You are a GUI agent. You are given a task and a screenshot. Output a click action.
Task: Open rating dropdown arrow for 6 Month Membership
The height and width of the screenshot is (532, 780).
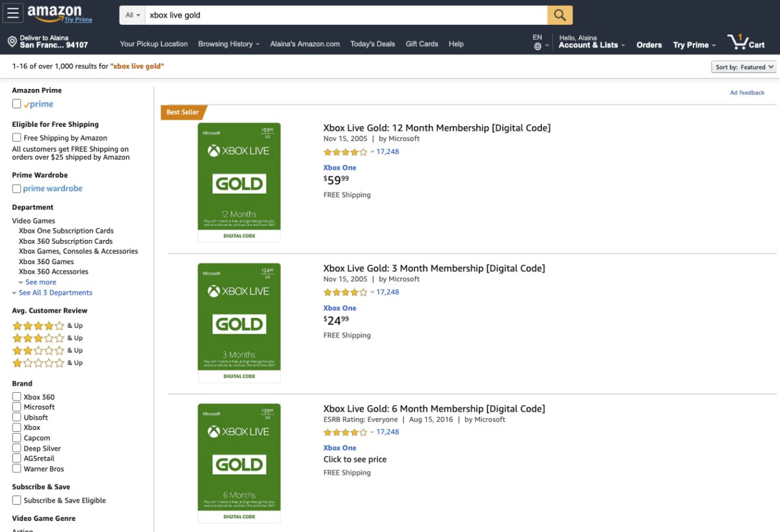[x=372, y=432]
